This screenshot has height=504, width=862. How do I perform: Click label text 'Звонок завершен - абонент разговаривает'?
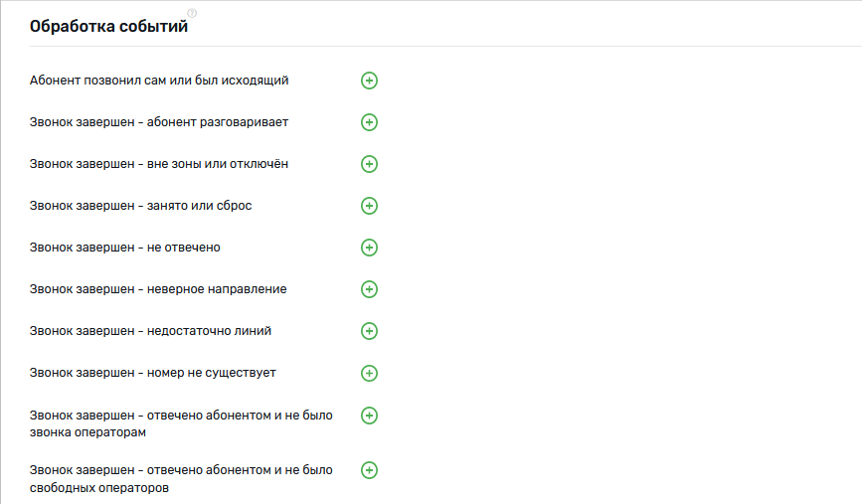tap(159, 122)
